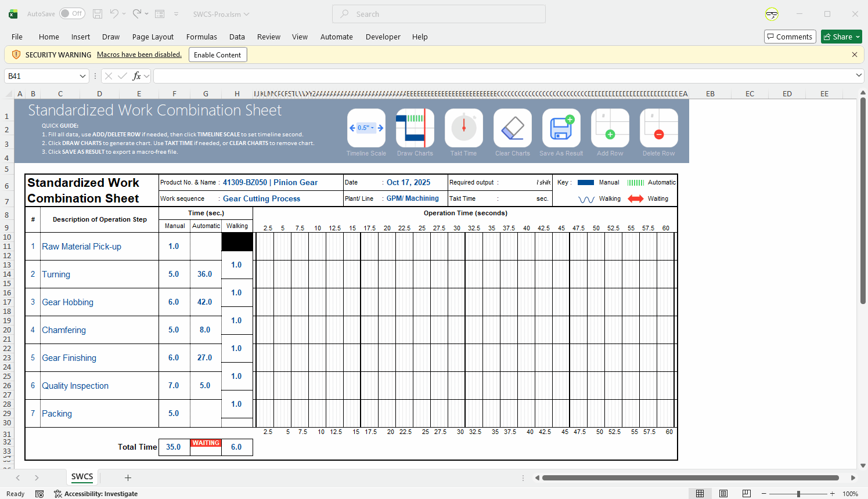This screenshot has height=499, width=868.
Task: Click the Enable Content button
Action: (x=218, y=55)
